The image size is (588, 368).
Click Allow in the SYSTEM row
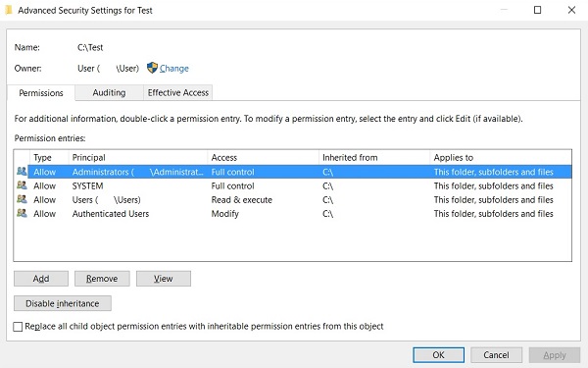click(x=45, y=185)
